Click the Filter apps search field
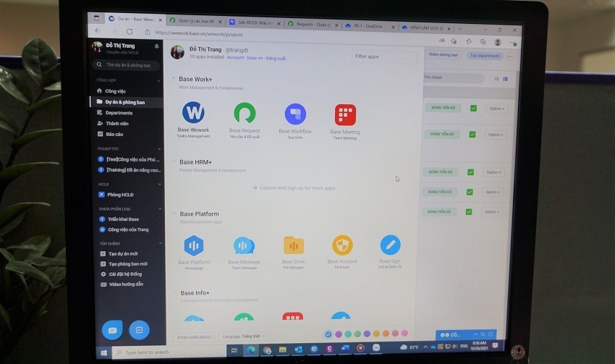Screen dimensions: 615x364 [383, 56]
